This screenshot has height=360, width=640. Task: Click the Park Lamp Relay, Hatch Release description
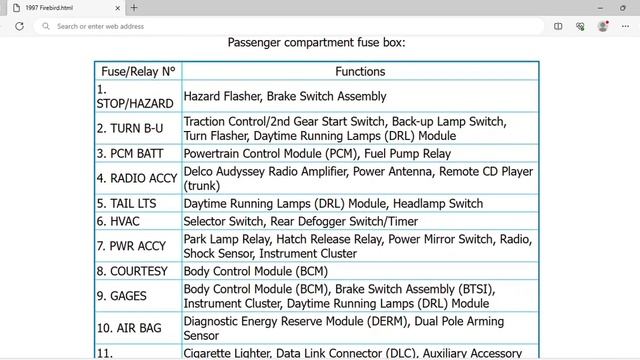tap(360, 246)
